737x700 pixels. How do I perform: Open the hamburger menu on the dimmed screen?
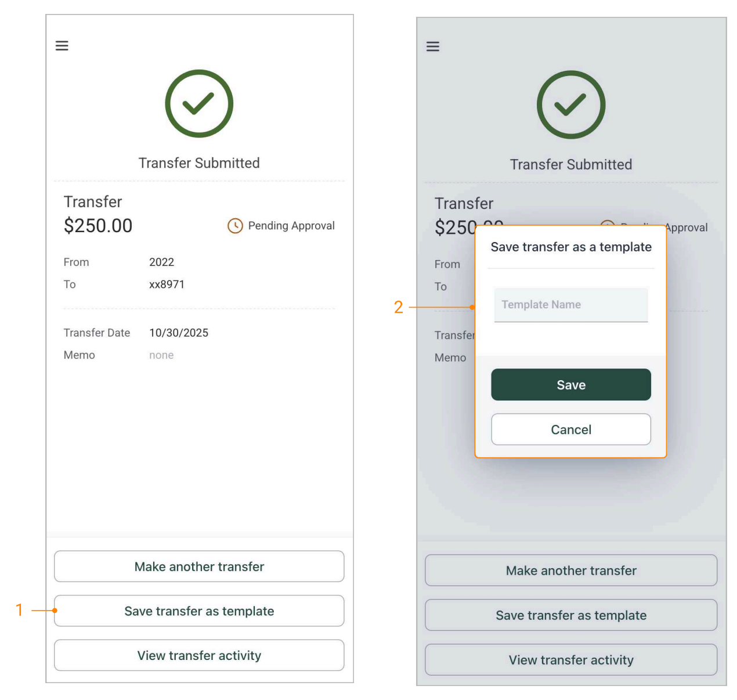pos(432,46)
